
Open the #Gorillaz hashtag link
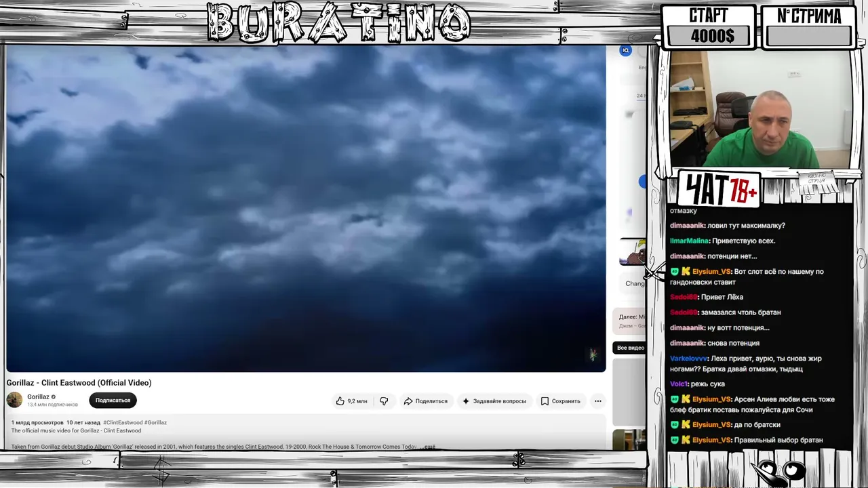point(155,422)
